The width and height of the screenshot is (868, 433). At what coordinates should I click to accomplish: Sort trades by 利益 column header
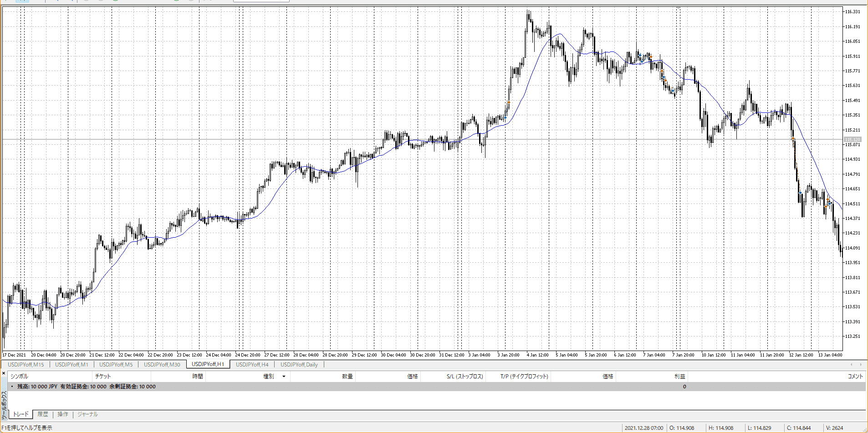(x=679, y=377)
